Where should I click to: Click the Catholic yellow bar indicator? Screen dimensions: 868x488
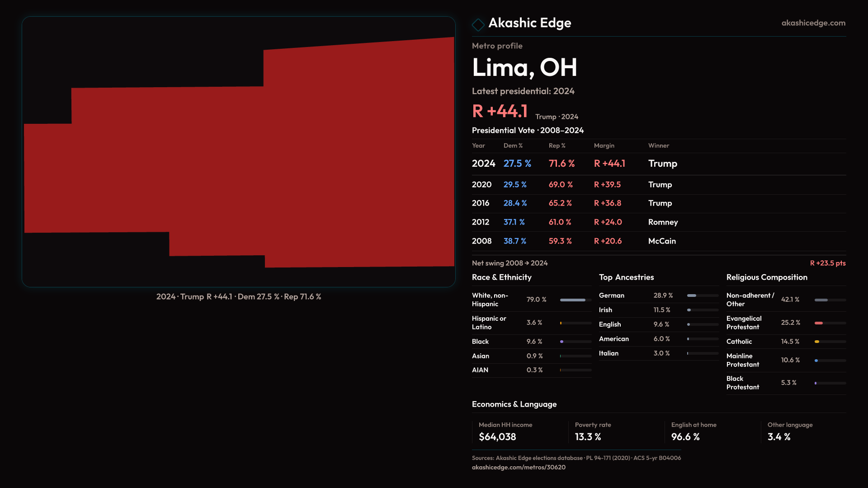pyautogui.click(x=817, y=342)
